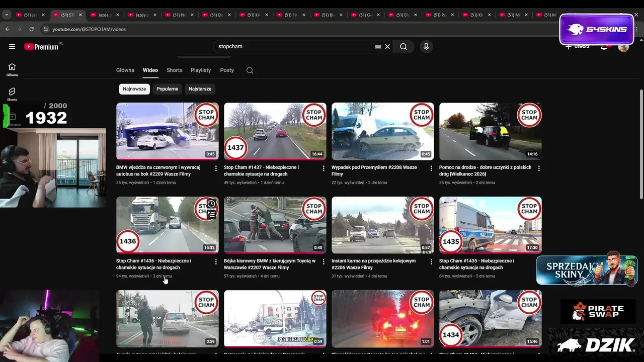
Task: Open title link BMW wjeżdża na czerwonym
Action: click(x=158, y=170)
